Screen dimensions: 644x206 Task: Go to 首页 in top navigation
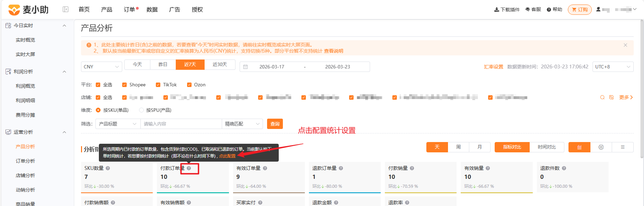coord(84,10)
